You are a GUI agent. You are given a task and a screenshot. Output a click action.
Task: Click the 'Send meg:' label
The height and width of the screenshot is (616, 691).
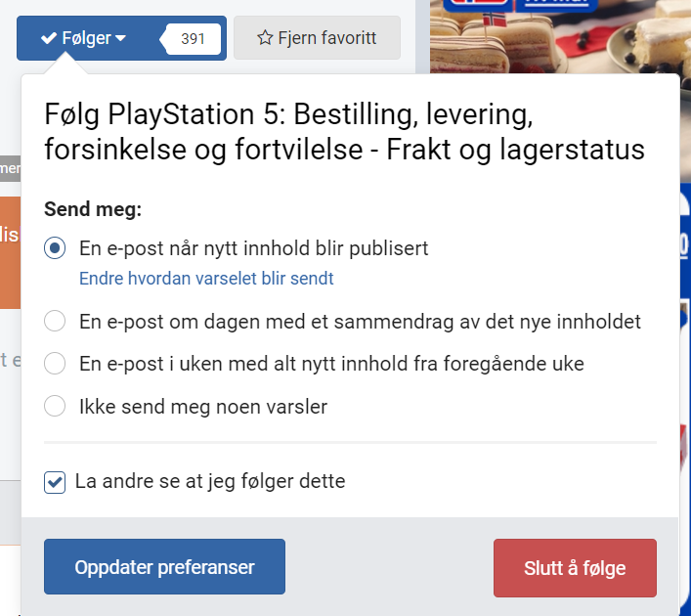coord(93,208)
